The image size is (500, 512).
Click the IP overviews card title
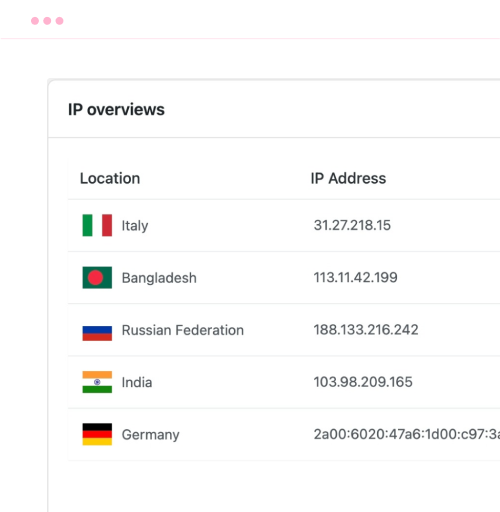[116, 110]
